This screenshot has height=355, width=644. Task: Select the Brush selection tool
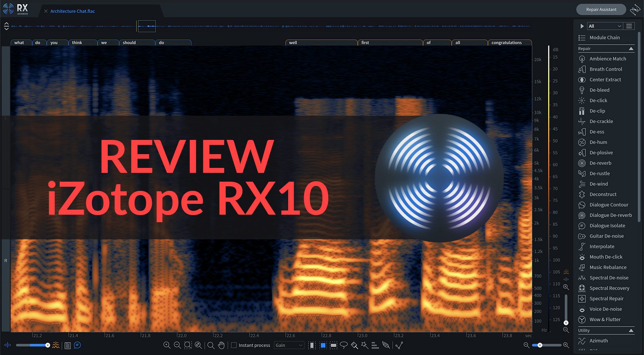354,345
